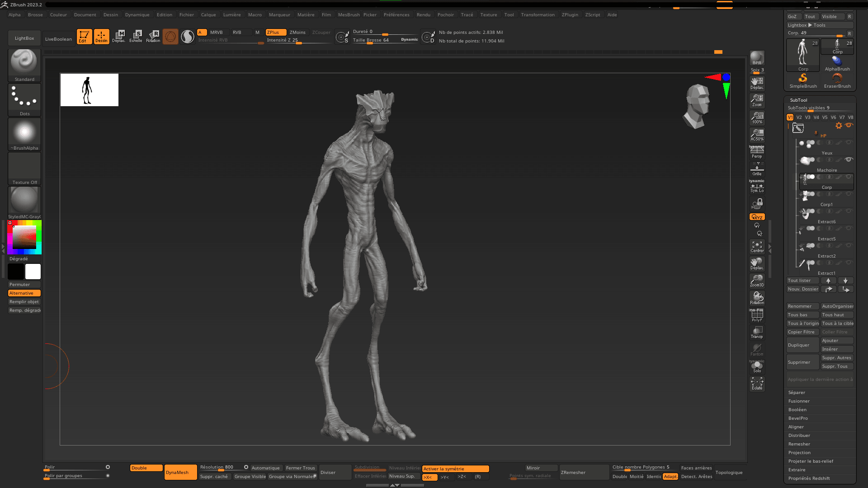
Task: Toggle the Dessin draw mode button
Action: [x=101, y=37]
